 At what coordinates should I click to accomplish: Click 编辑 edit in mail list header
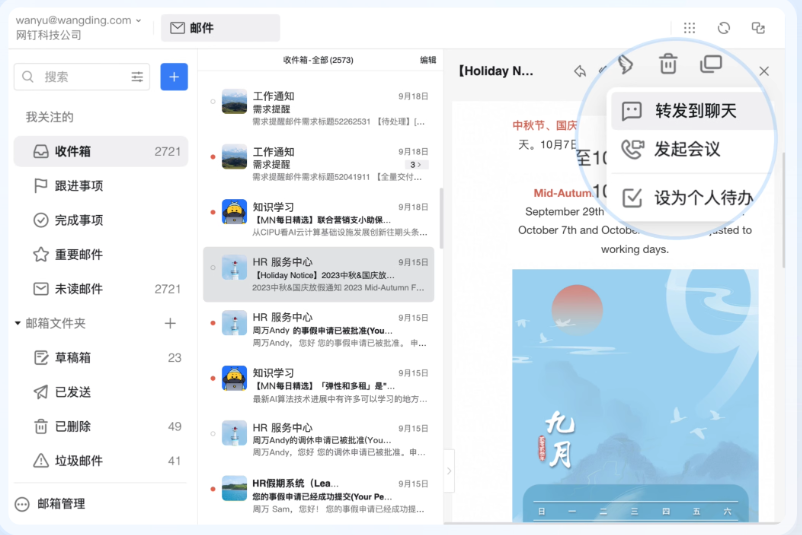pyautogui.click(x=428, y=60)
